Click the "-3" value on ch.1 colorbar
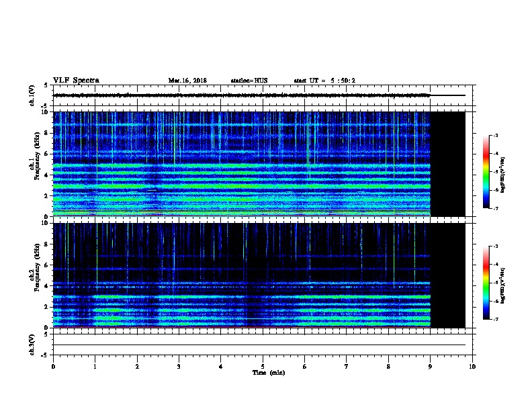This screenshot has width=532, height=411. point(496,135)
